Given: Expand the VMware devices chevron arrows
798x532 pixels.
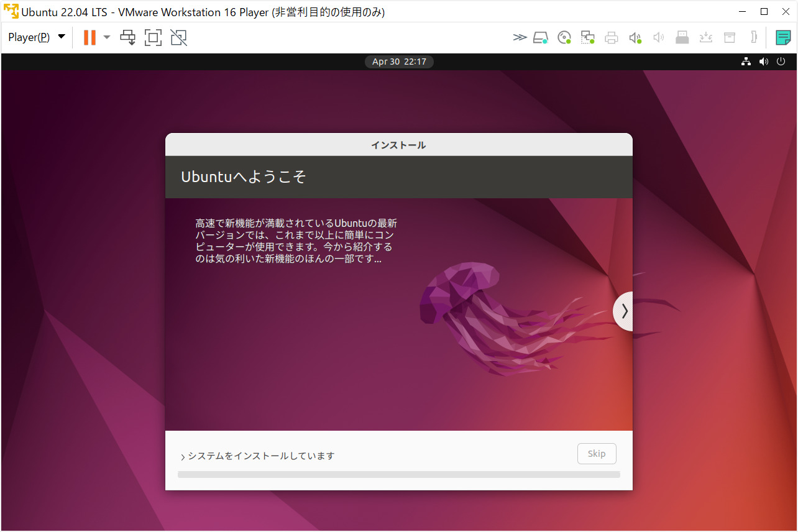Looking at the screenshot, I should click(x=520, y=37).
